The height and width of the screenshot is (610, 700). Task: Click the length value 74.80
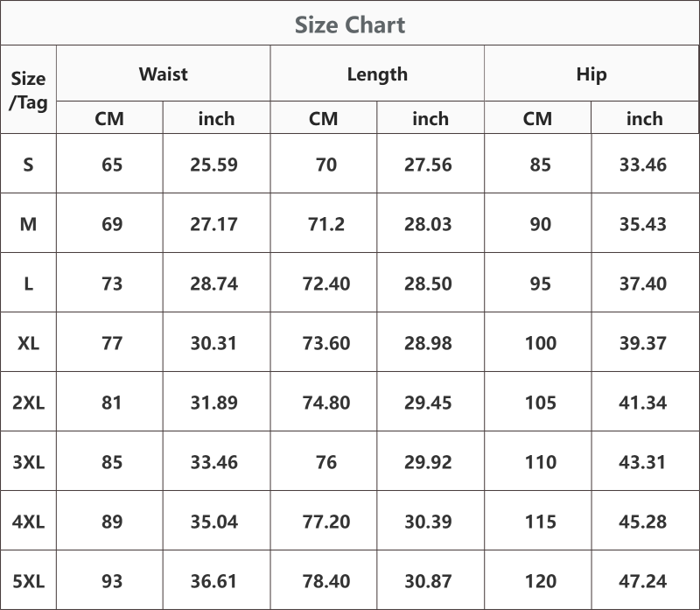[x=326, y=403]
